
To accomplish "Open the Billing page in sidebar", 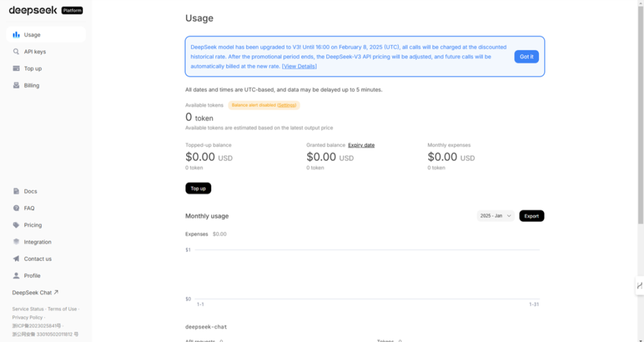I will (x=45, y=85).
